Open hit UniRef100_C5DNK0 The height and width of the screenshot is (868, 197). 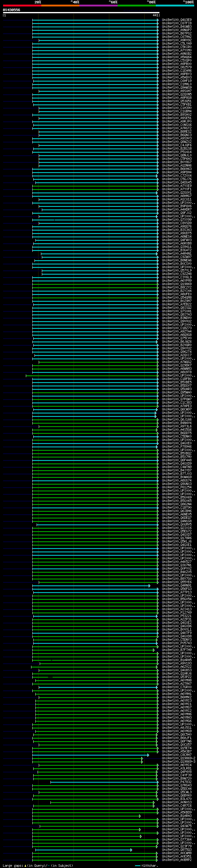(177, 436)
